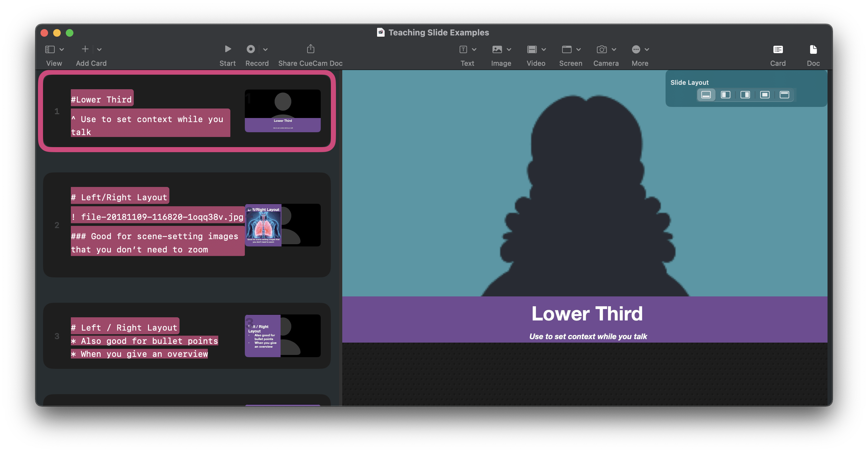Click the 'Doc' tab label
The image size is (868, 453).
point(813,63)
